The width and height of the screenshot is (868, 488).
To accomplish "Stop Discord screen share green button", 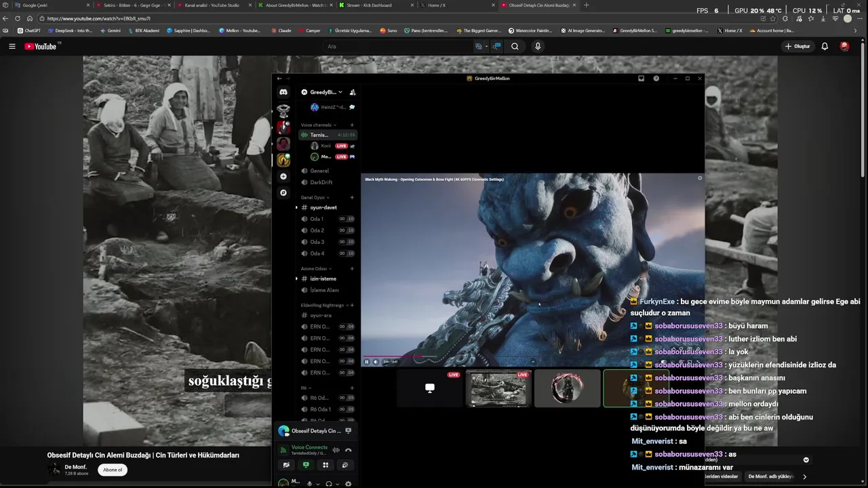I will 306,465.
